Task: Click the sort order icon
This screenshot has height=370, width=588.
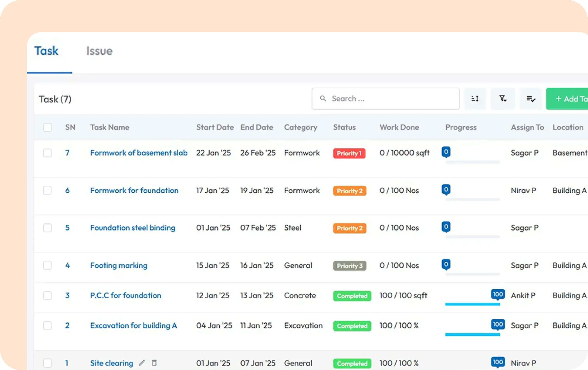Action: click(475, 99)
